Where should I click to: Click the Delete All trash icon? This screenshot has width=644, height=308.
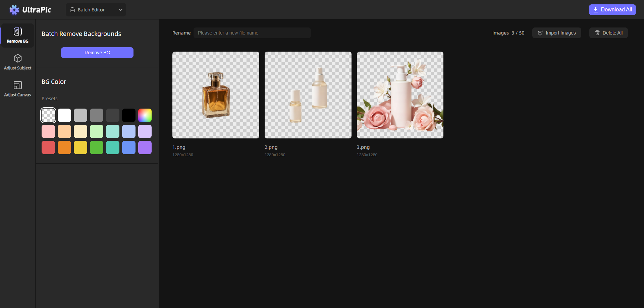[598, 33]
